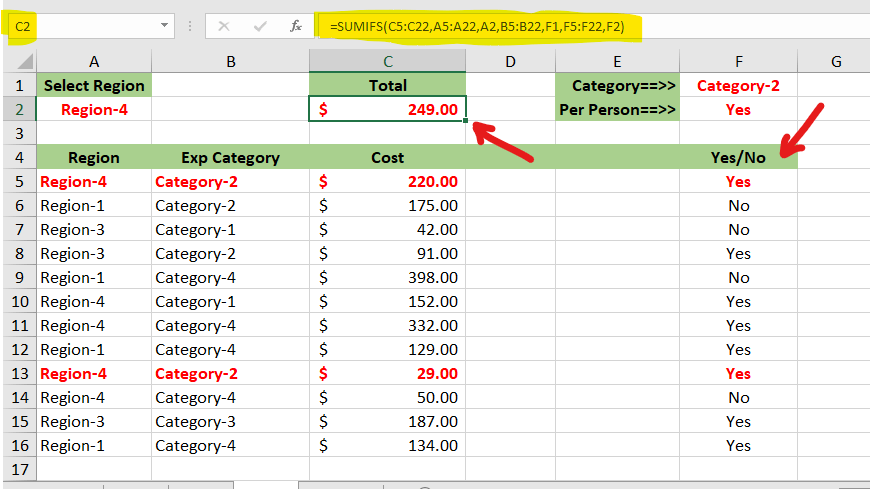Screen dimensions: 870x489
Task: Click 'Region-1' in row 12
Action: pos(94,350)
